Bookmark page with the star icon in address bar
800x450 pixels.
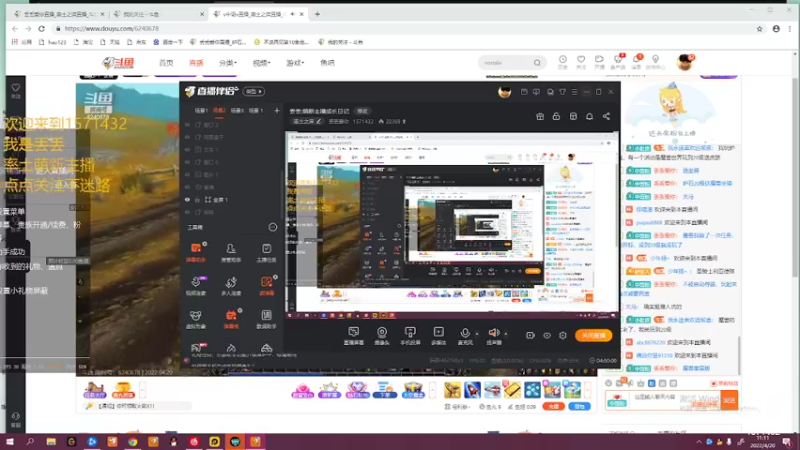tap(760, 29)
